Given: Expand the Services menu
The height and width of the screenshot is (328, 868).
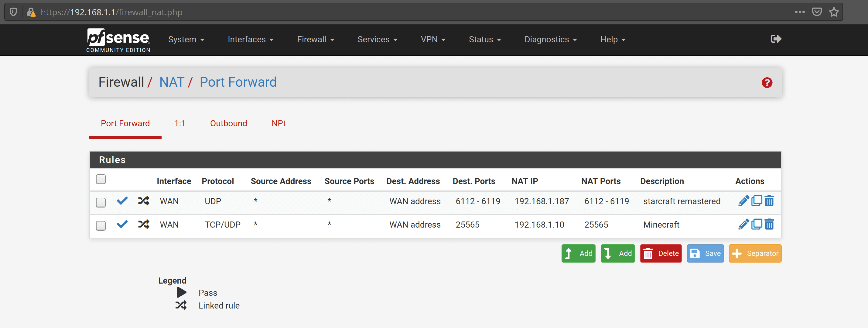Looking at the screenshot, I should click(377, 40).
